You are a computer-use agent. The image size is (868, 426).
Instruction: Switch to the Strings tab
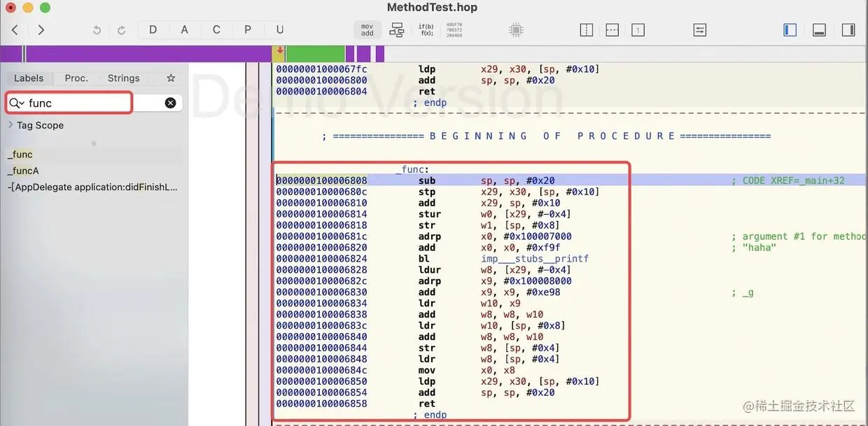(124, 78)
